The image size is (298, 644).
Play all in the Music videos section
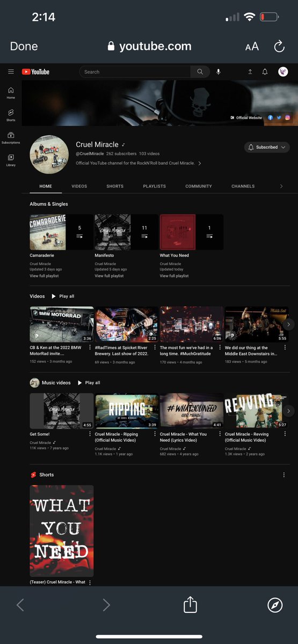(x=89, y=383)
